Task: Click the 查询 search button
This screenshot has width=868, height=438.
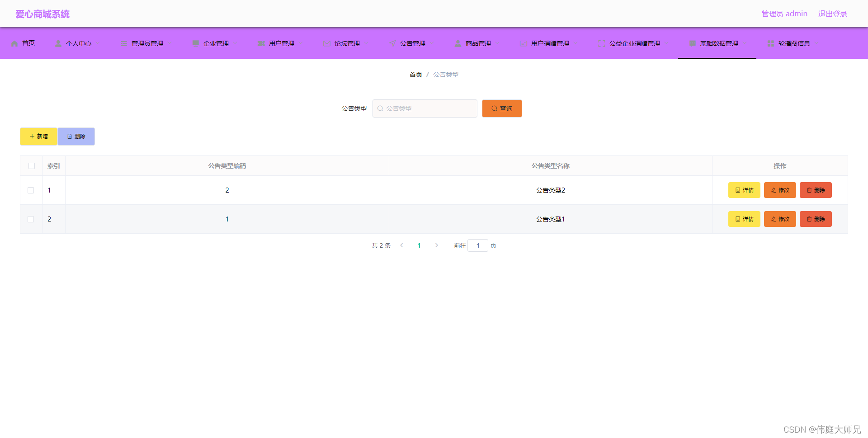Action: pyautogui.click(x=502, y=108)
